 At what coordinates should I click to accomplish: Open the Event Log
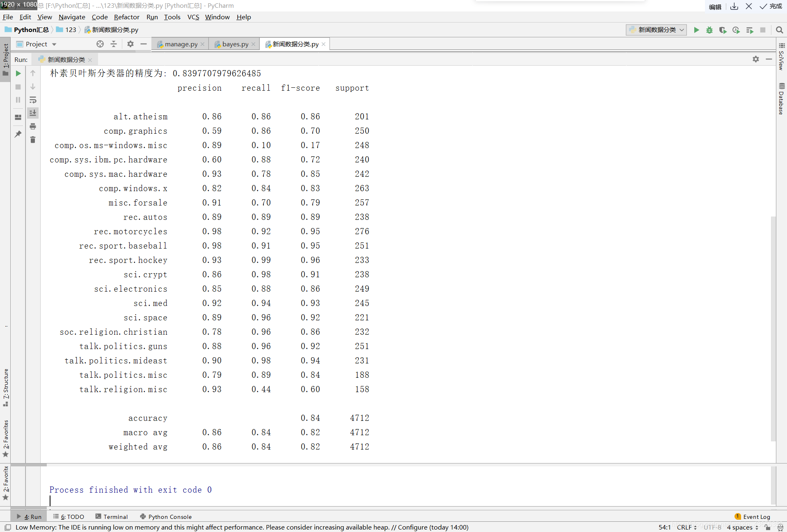tap(753, 517)
